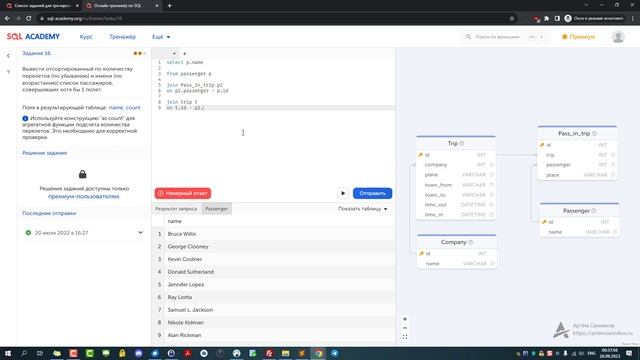Click the Trip table time_out field
Viewport: 640px width, 360px height.
[456, 204]
